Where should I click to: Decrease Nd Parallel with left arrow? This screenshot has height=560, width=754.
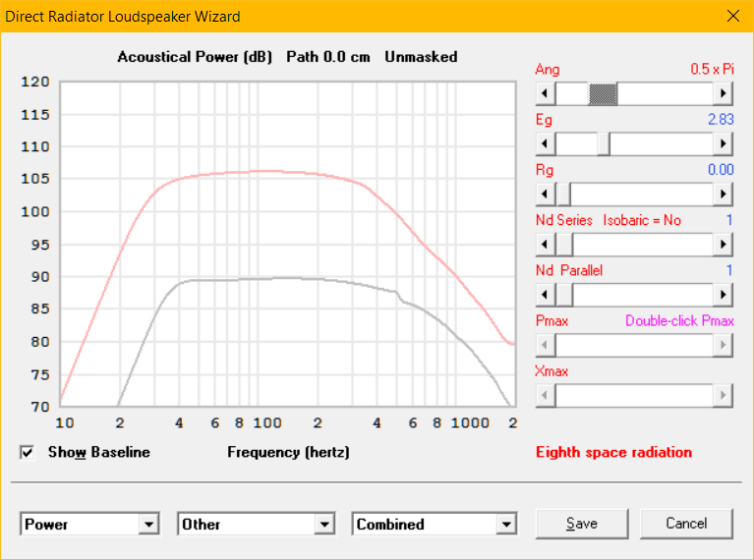click(x=546, y=295)
